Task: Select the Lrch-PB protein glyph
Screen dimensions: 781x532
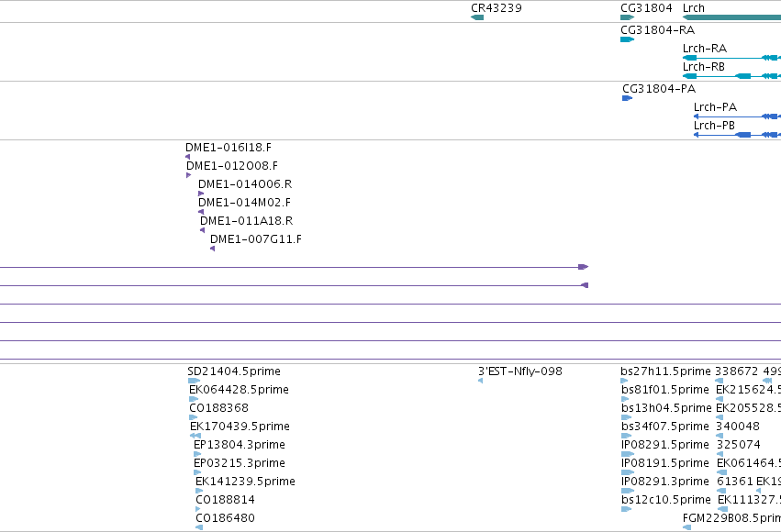Action: point(737,135)
